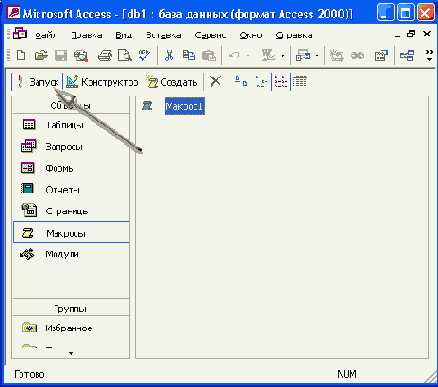Open Office Links dropdown arrow
The image size is (438, 387).
click(283, 56)
